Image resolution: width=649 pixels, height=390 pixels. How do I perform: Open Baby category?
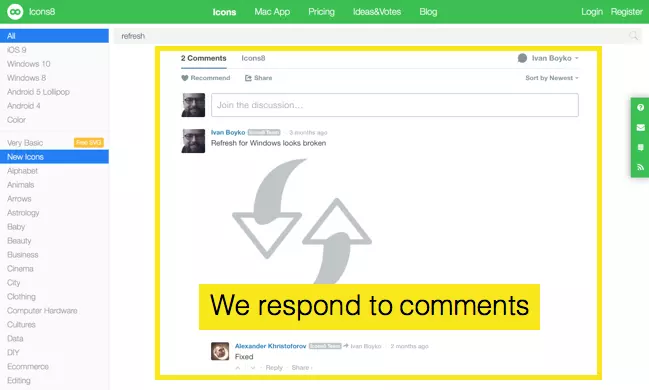point(16,227)
